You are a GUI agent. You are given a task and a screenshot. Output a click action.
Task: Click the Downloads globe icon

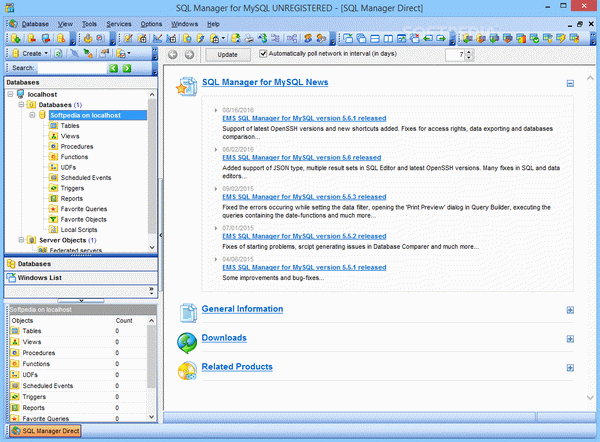pyautogui.click(x=187, y=343)
